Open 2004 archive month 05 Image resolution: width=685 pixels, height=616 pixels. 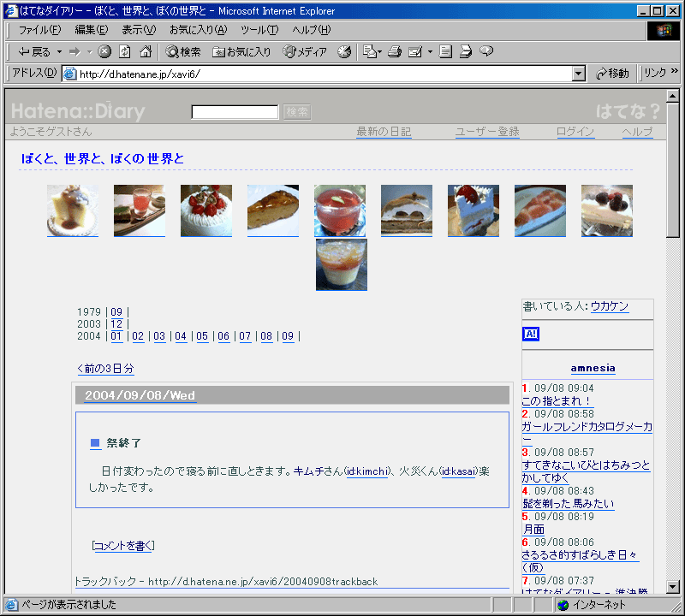coord(202,335)
